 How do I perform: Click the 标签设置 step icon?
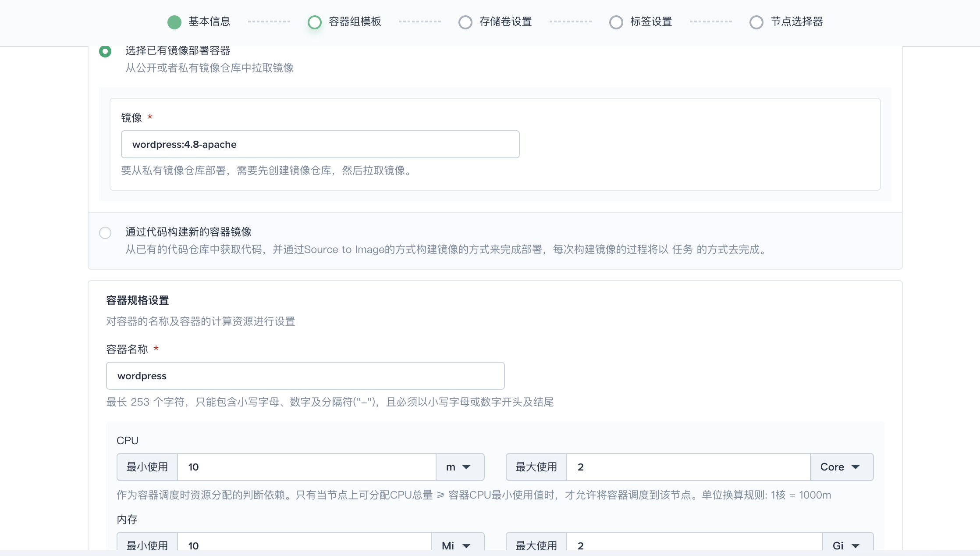tap(617, 21)
